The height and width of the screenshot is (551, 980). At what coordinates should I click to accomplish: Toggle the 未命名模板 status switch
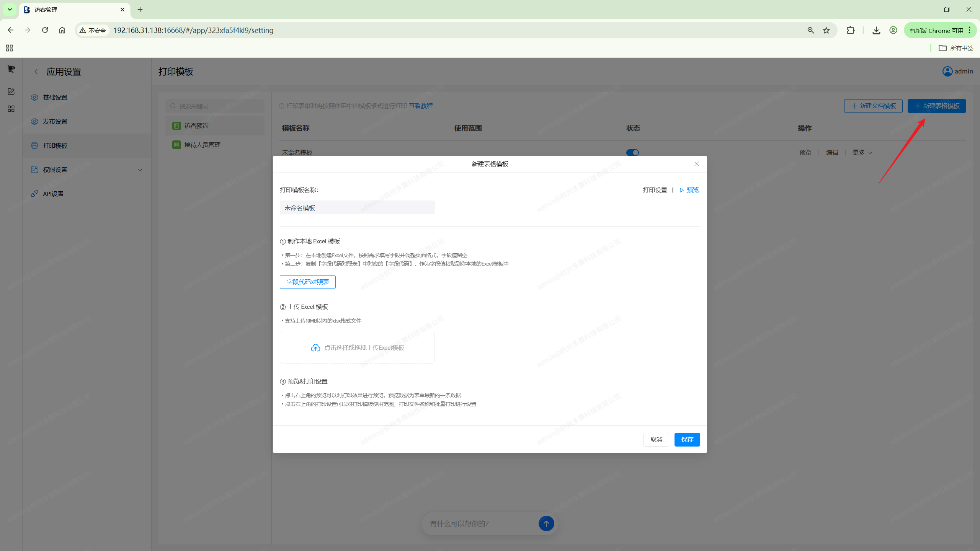tap(632, 152)
